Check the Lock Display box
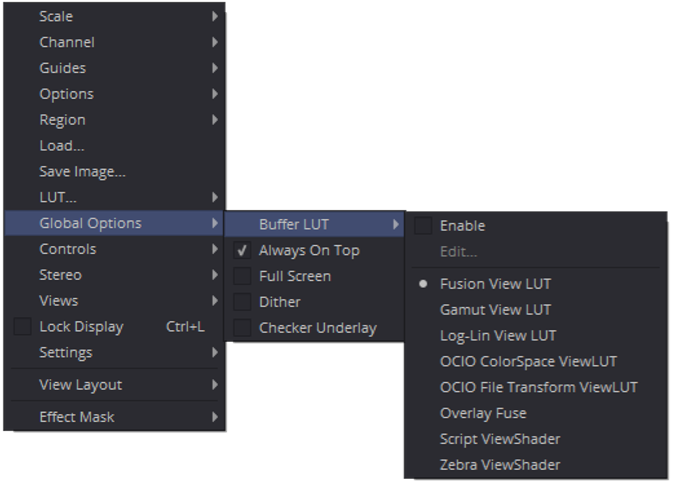675x481 pixels. pos(23,327)
